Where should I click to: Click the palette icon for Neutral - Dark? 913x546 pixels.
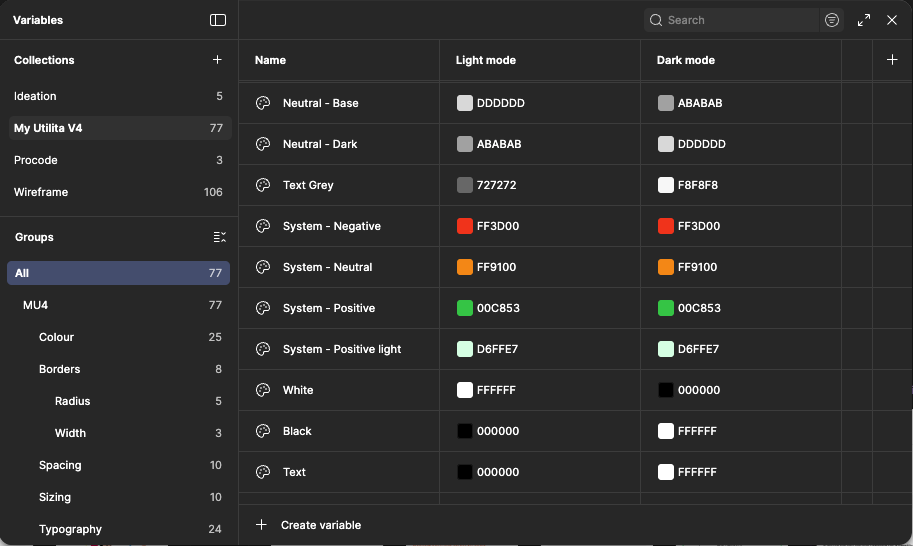(263, 144)
